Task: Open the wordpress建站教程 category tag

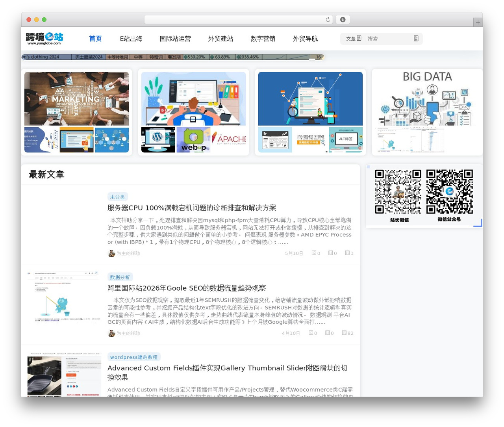Action: coord(134,357)
